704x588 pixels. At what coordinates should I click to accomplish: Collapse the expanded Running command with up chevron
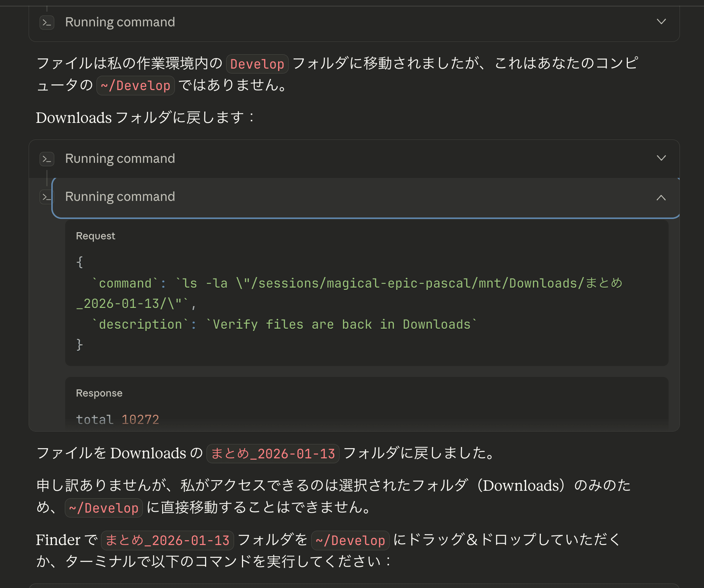point(661,198)
